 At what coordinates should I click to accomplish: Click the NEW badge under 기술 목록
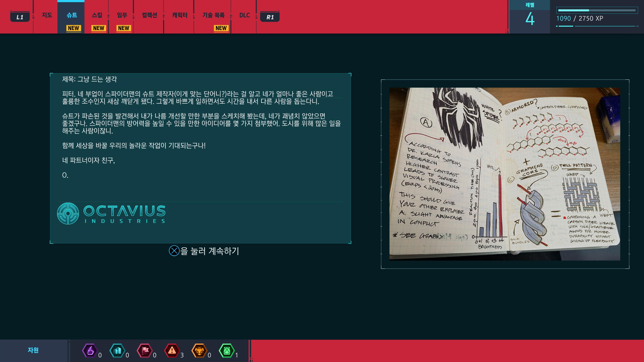(221, 28)
